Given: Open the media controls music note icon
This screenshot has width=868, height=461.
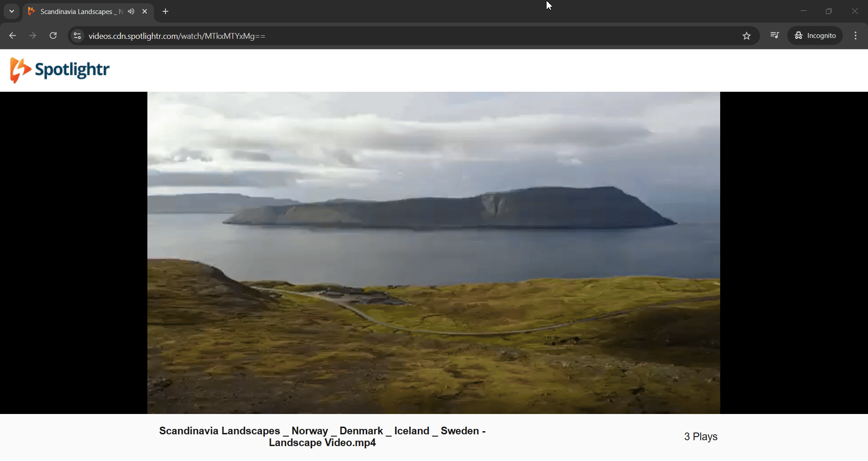Looking at the screenshot, I should point(774,36).
